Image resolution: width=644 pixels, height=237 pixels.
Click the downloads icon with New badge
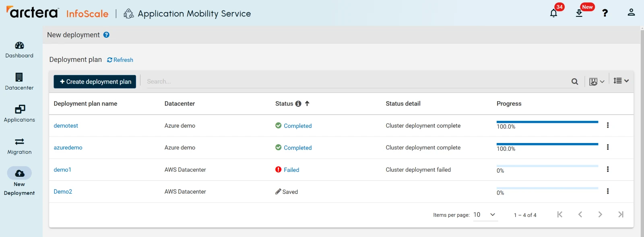tap(579, 13)
